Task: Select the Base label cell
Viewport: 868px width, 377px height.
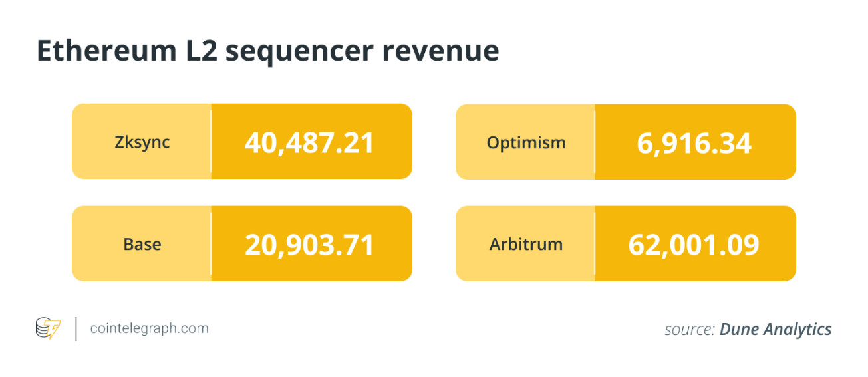Action: pos(142,244)
